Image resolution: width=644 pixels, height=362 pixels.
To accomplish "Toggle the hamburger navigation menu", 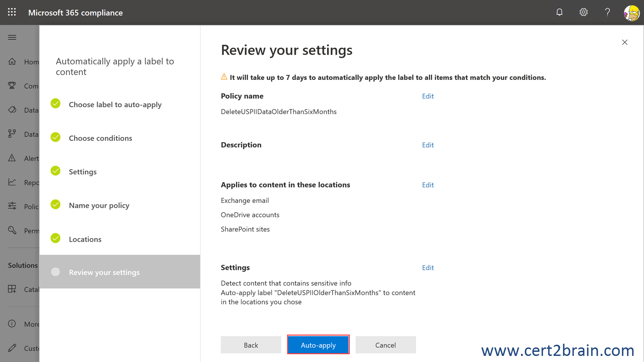I will (x=12, y=37).
